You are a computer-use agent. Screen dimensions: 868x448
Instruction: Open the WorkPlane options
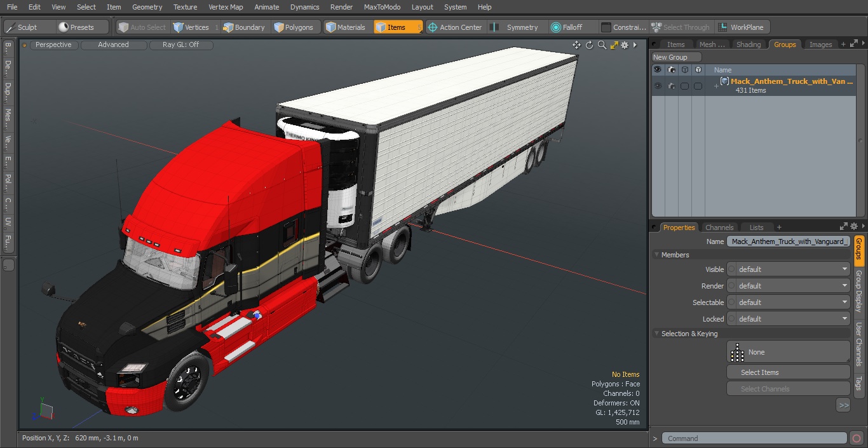point(742,27)
